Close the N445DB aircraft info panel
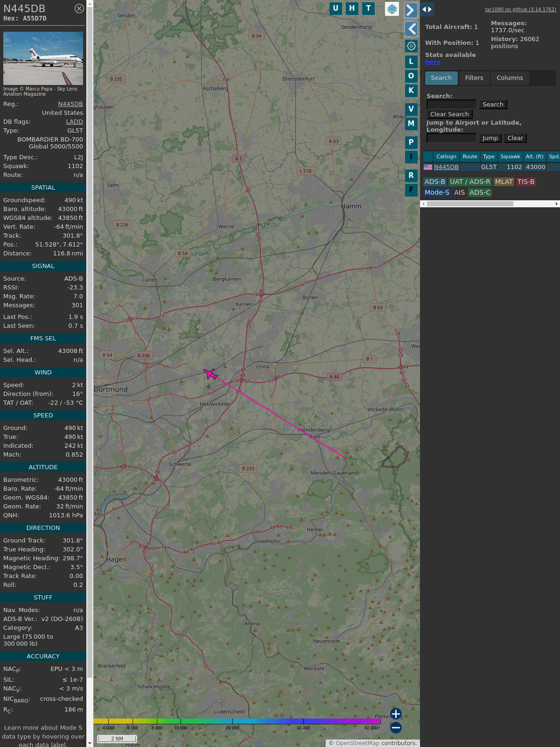560x747 pixels. [x=79, y=8]
